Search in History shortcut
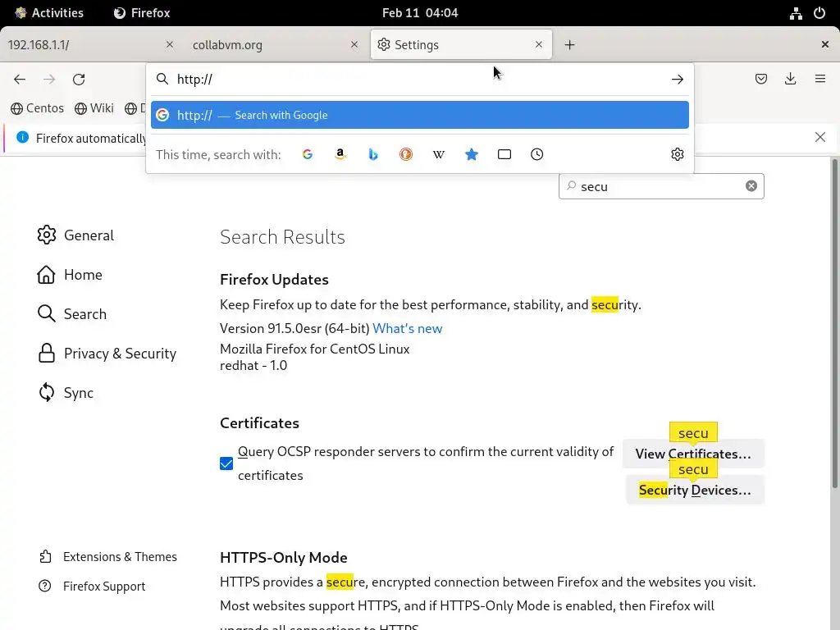840x630 pixels. pos(536,154)
